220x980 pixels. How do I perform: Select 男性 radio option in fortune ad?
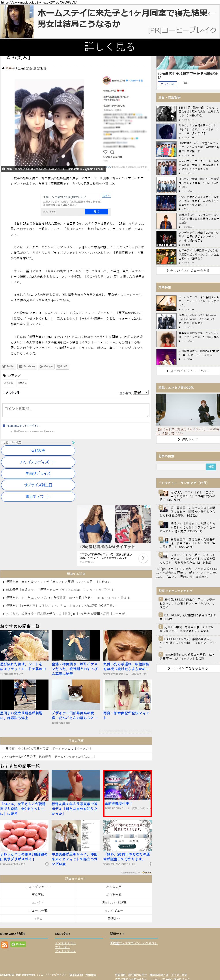point(131,841)
